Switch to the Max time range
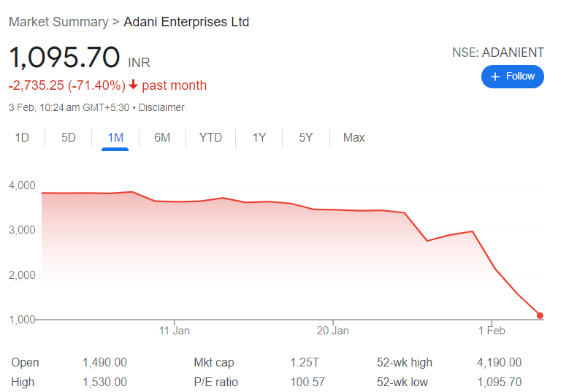 point(354,137)
